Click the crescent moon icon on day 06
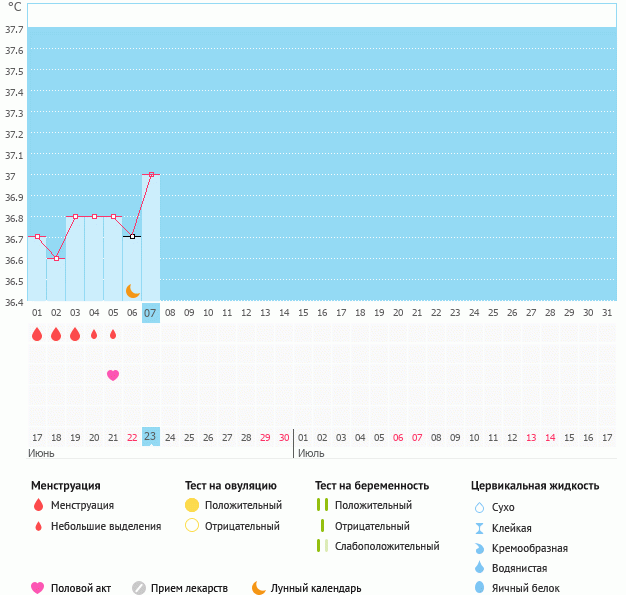The width and height of the screenshot is (626, 595). [132, 291]
